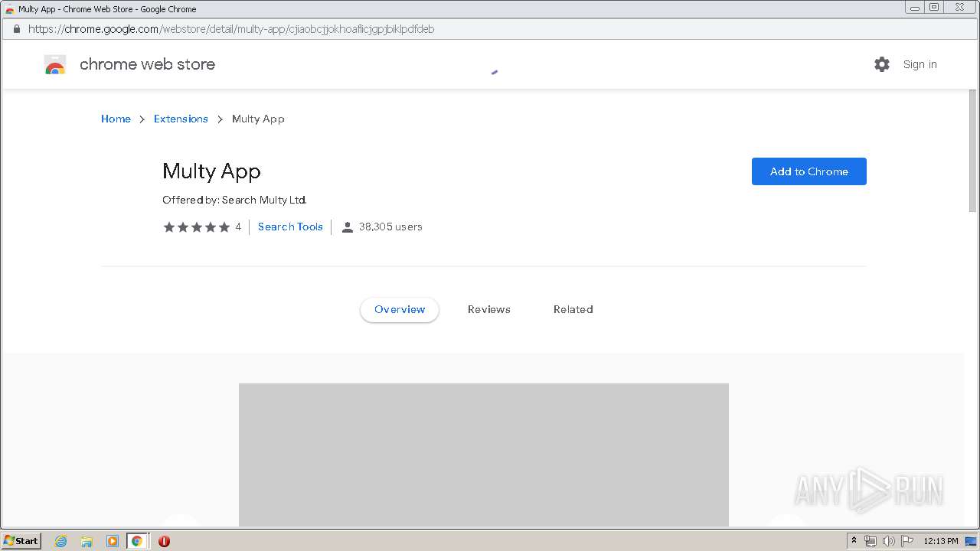Select the Chrome taskbar icon
This screenshot has width=980, height=551.
point(137,541)
